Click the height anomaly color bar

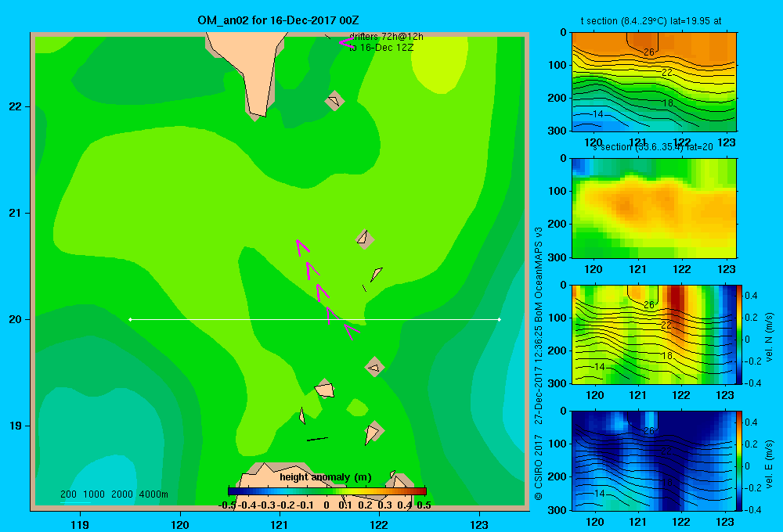coord(327,491)
